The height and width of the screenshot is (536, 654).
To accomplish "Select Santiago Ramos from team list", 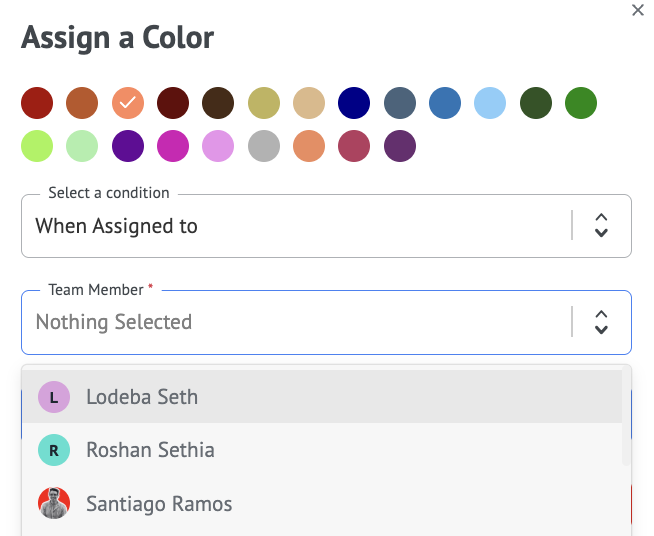I will coord(159,503).
